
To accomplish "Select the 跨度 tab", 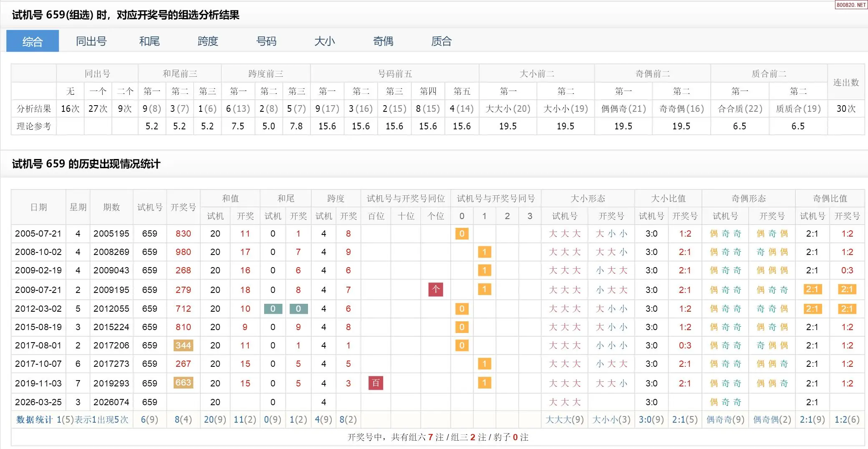I will (208, 41).
